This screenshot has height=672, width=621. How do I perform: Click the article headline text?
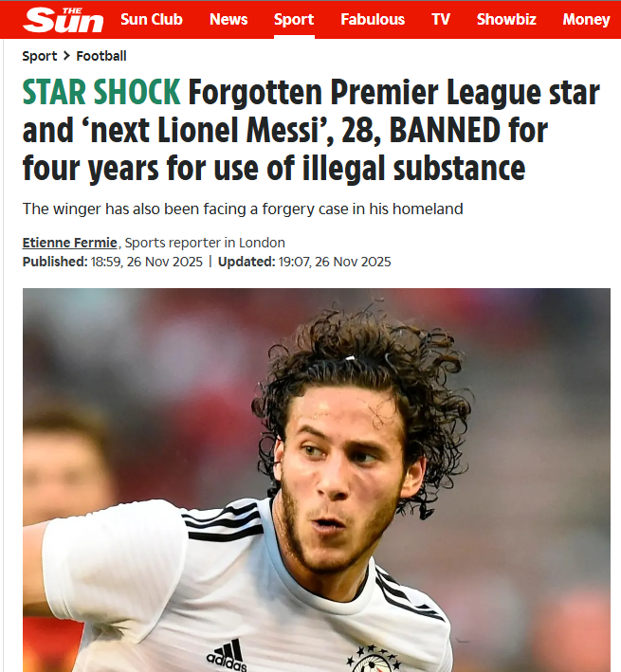pyautogui.click(x=311, y=130)
